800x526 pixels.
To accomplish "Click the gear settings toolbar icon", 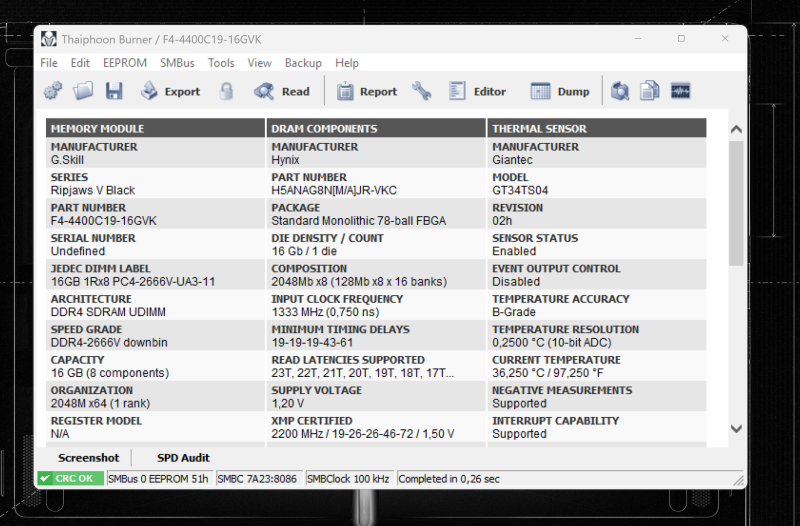I will point(53,91).
